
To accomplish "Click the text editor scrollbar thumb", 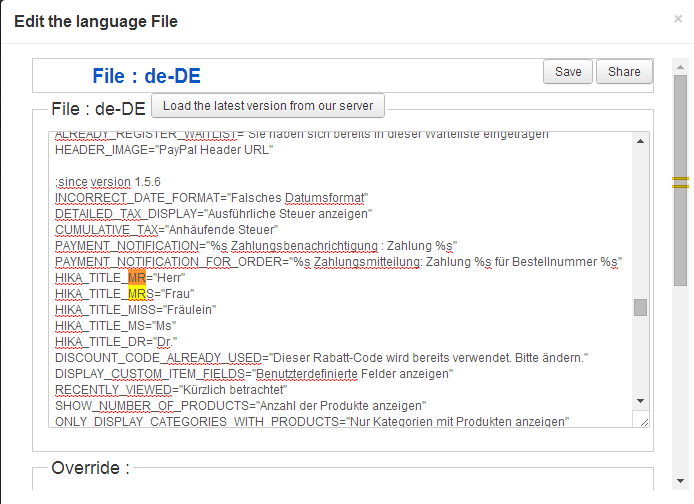I will pos(641,307).
